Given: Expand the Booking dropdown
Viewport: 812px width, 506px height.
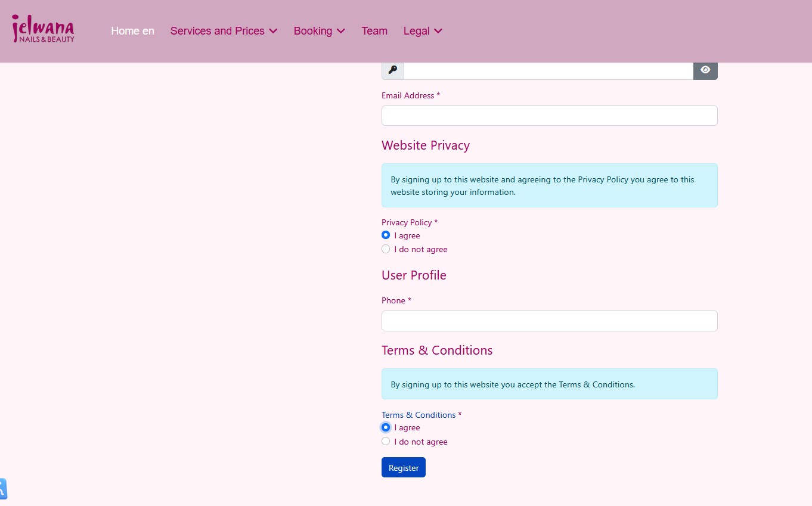Looking at the screenshot, I should tap(319, 31).
